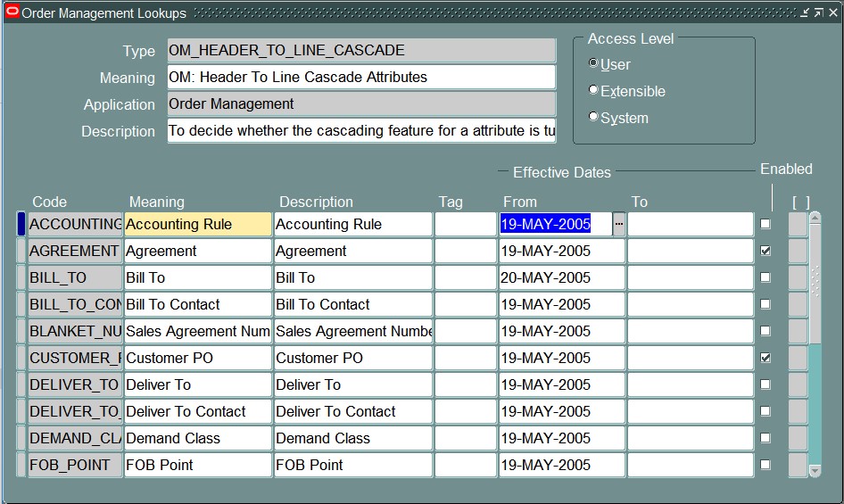Enable the BILL_TO lookup code
Screen dimensions: 844x504
[765, 277]
